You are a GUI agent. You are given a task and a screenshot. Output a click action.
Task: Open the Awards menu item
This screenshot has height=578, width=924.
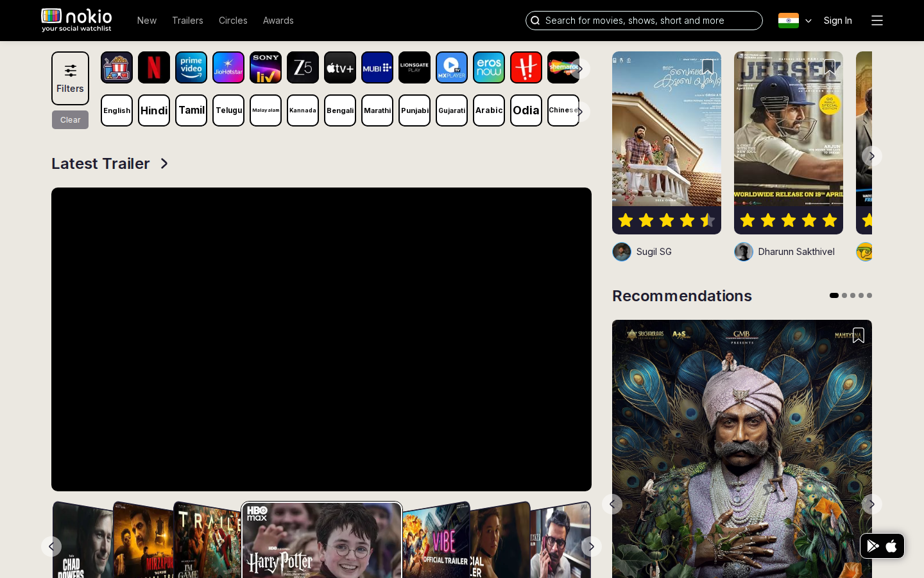coord(278,21)
